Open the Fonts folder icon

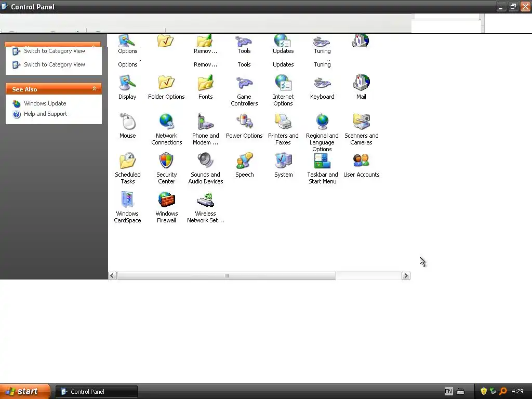205,87
